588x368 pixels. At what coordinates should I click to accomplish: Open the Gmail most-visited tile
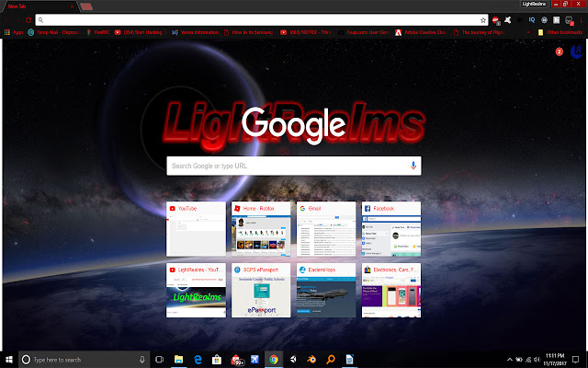coord(326,229)
